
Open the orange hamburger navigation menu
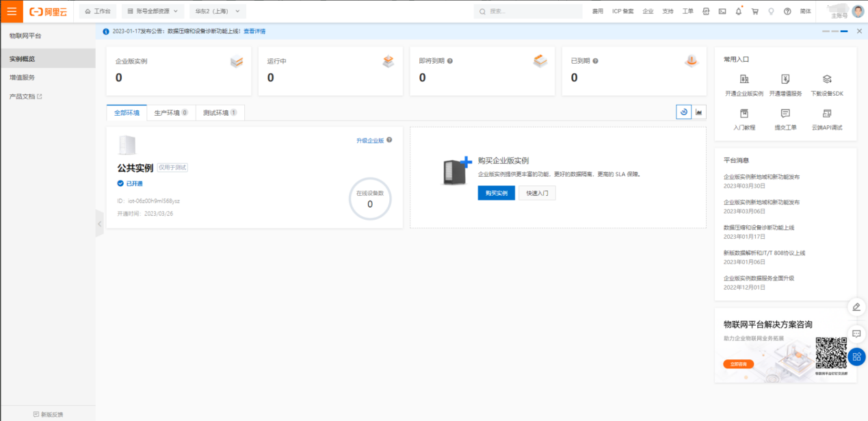(12, 11)
